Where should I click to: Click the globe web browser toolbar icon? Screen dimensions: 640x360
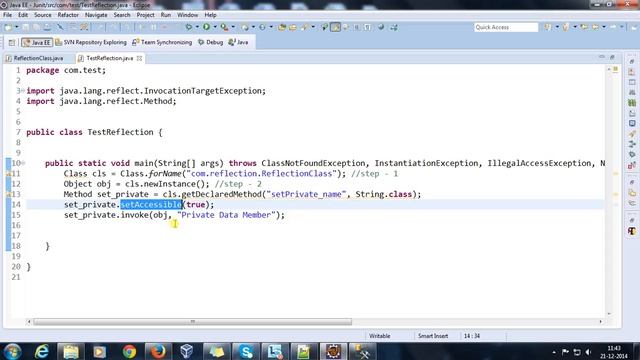[x=381, y=27]
